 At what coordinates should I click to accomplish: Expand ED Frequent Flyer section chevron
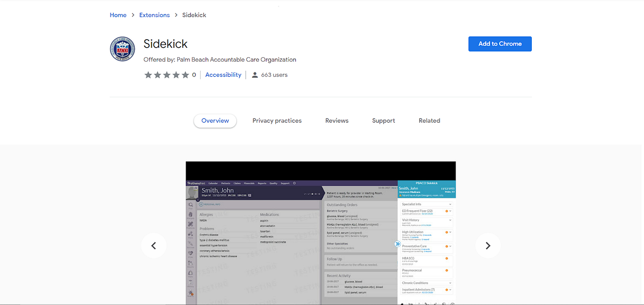(x=450, y=211)
